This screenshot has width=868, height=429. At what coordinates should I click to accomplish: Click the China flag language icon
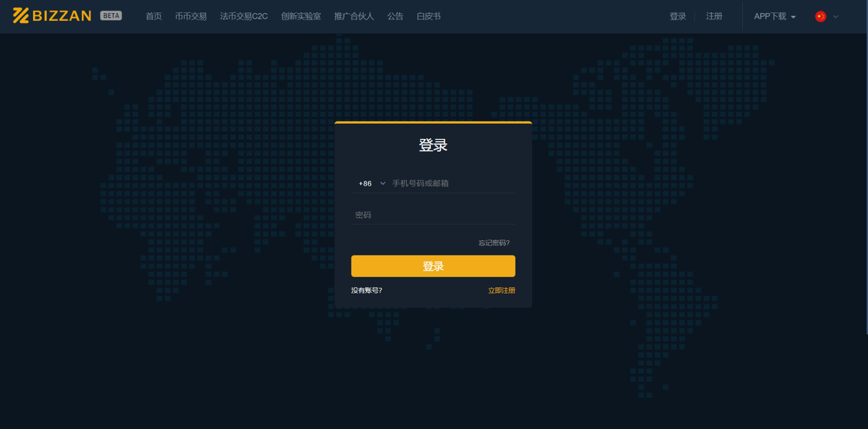821,17
